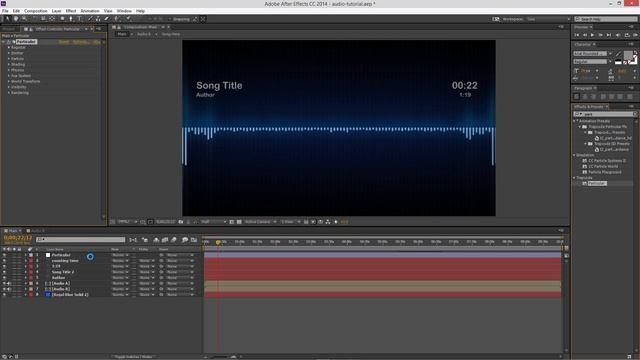The height and width of the screenshot is (360, 640).
Task: Select left align text in Paragraph panel
Action: (576, 97)
